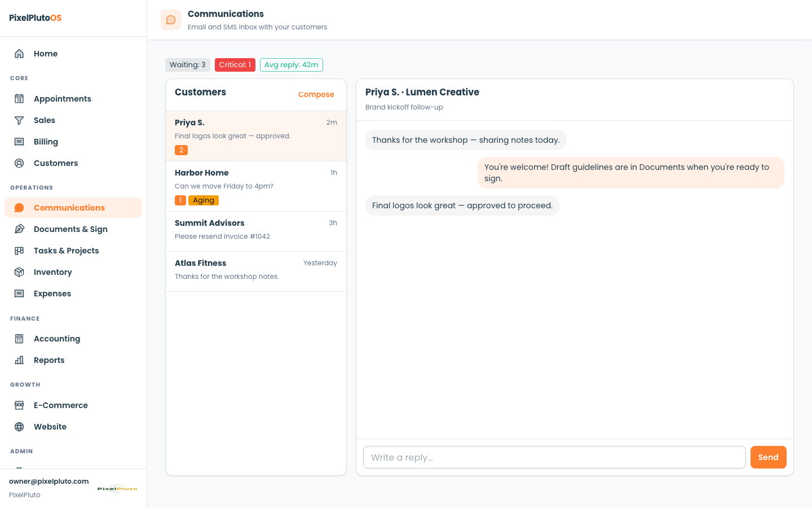Click the Accounting calculator icon
The width and height of the screenshot is (812, 508).
click(19, 339)
